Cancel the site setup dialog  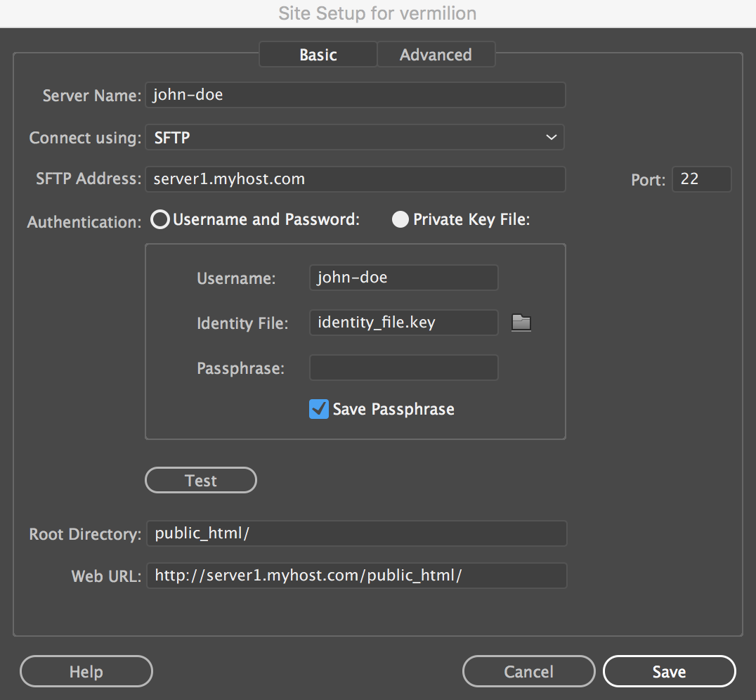[x=528, y=671]
